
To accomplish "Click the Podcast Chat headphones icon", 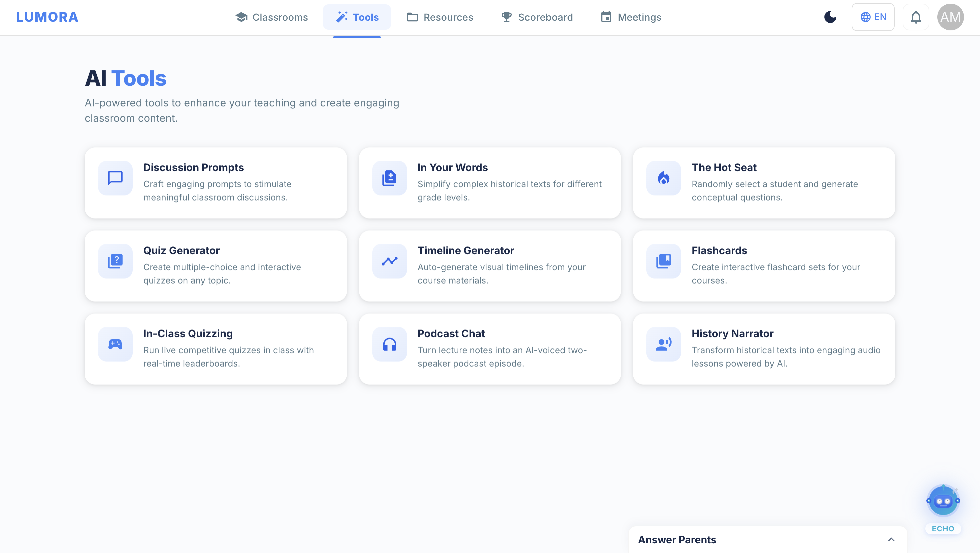I will tap(390, 344).
